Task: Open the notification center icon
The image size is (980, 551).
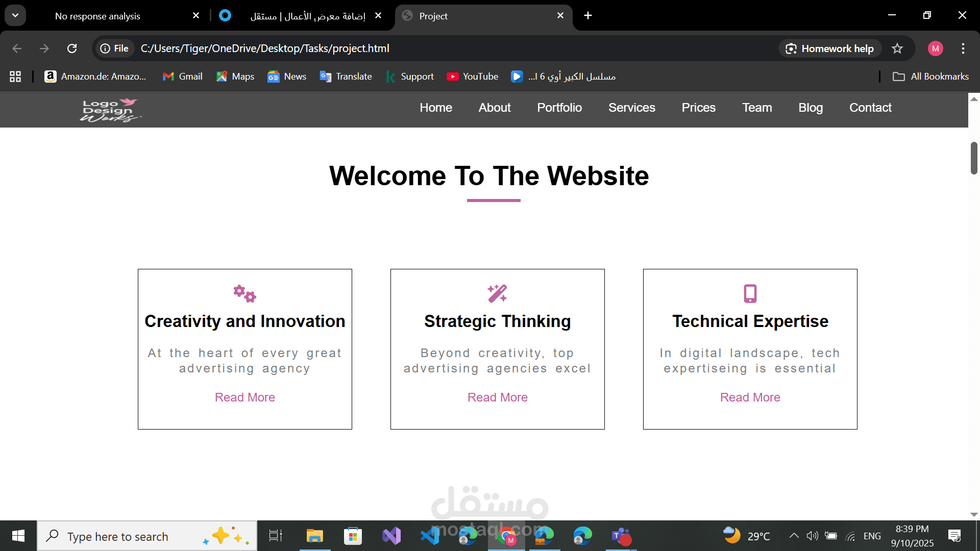Action: pos(954,536)
